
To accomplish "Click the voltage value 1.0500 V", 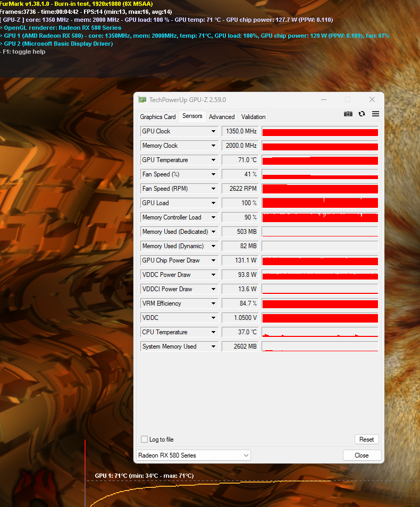I will [240, 317].
